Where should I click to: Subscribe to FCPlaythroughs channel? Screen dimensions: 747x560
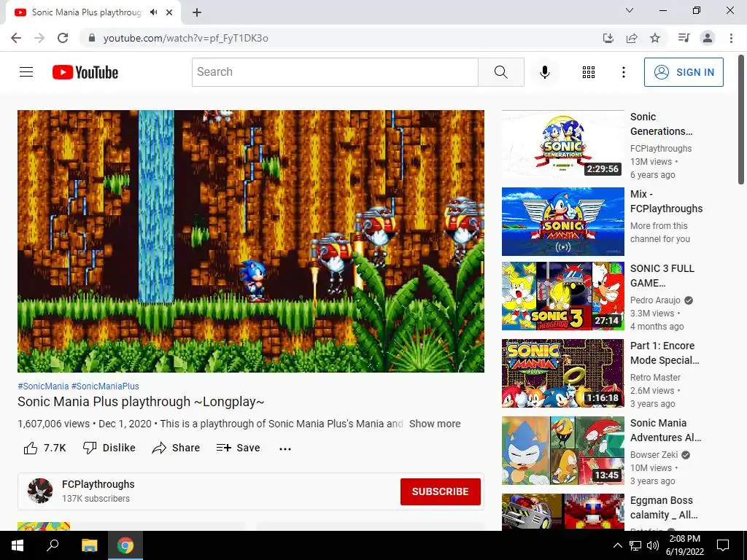tap(440, 491)
